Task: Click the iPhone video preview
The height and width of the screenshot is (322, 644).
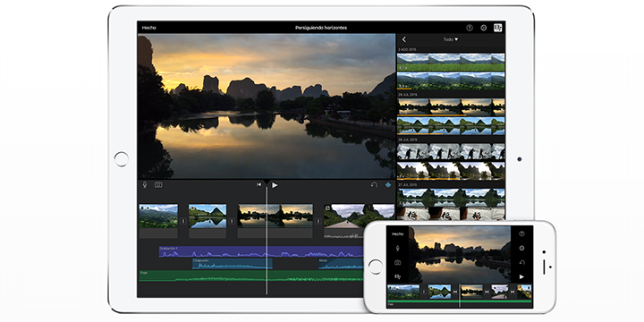Action: [460, 255]
